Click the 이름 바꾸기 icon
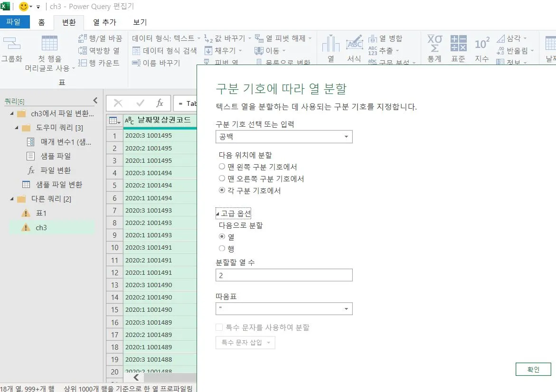 click(136, 63)
